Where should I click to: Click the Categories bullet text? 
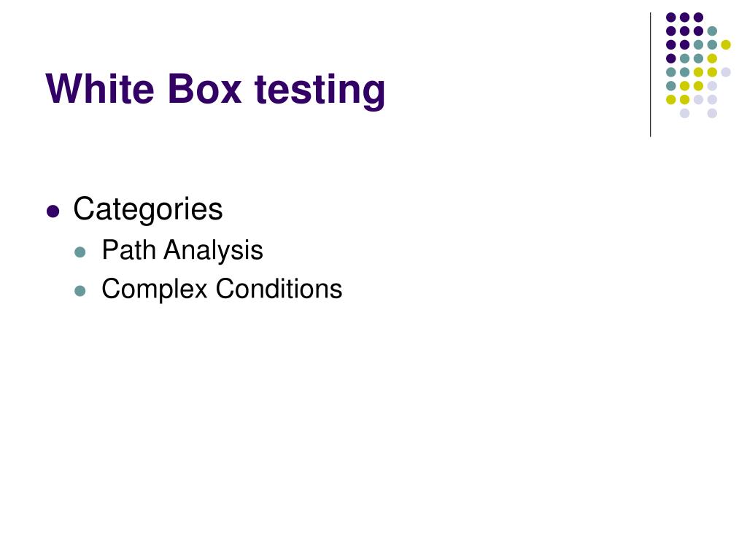click(x=147, y=209)
